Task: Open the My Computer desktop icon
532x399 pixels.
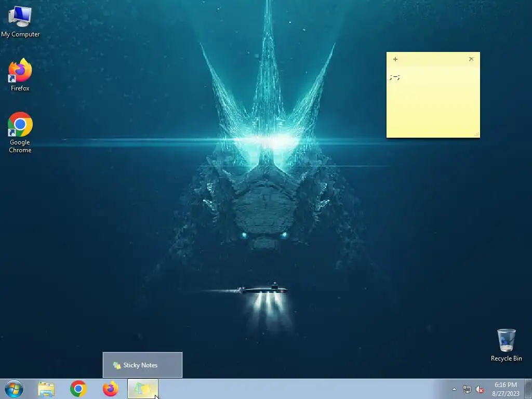Action: [x=20, y=22]
